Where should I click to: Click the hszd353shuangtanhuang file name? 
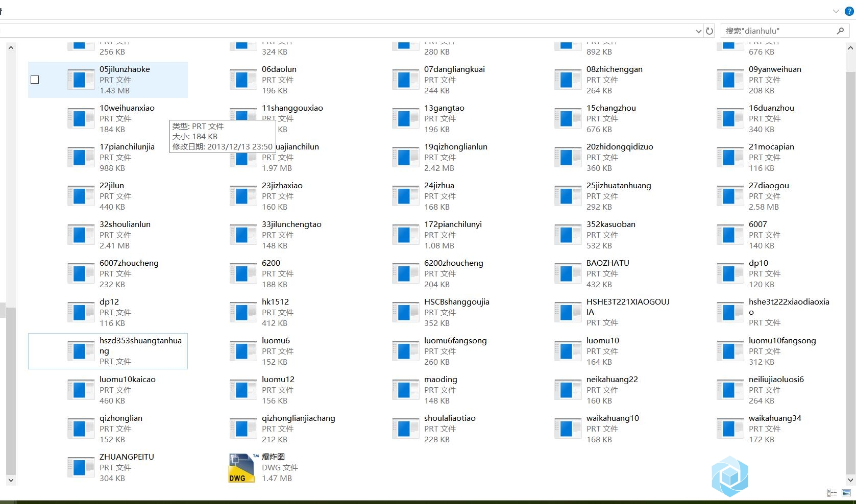[140, 346]
